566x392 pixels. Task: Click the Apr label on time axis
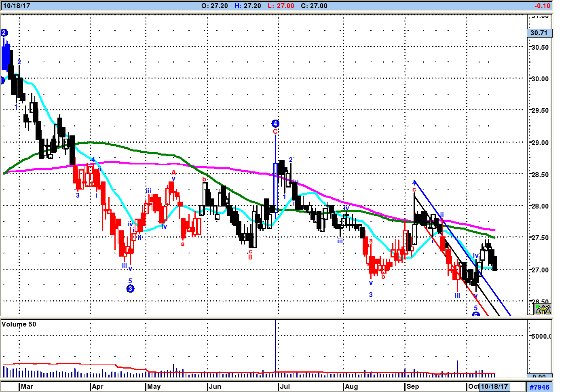[98, 386]
